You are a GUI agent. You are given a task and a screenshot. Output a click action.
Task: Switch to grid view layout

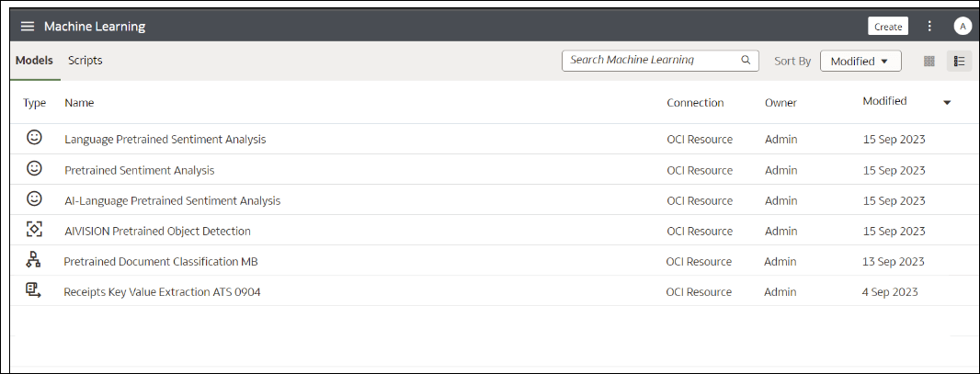(x=929, y=62)
